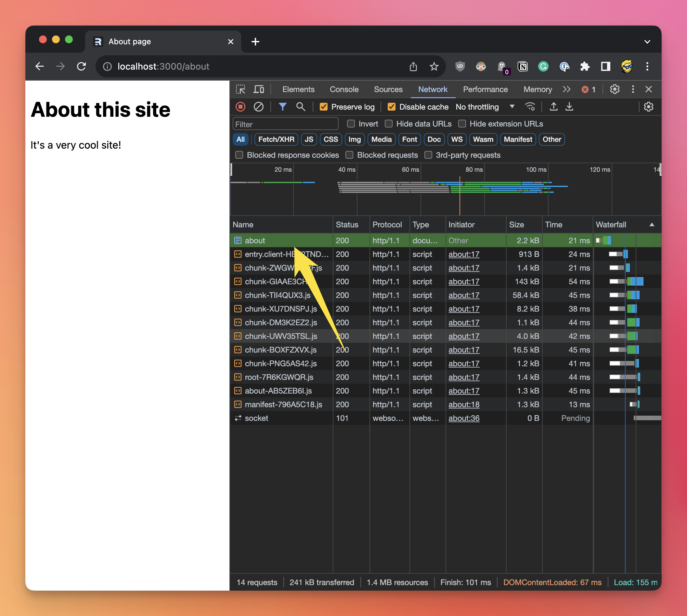This screenshot has width=687, height=616.
Task: Switch to the Console tab
Action: (x=344, y=89)
